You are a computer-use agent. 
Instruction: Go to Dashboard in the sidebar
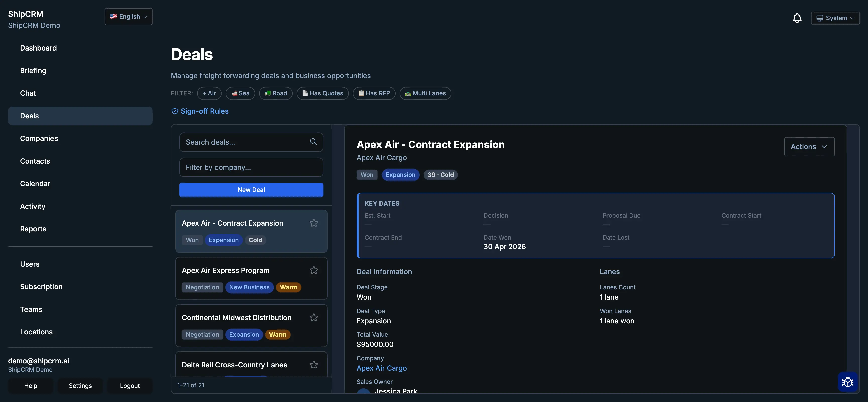coord(80,48)
